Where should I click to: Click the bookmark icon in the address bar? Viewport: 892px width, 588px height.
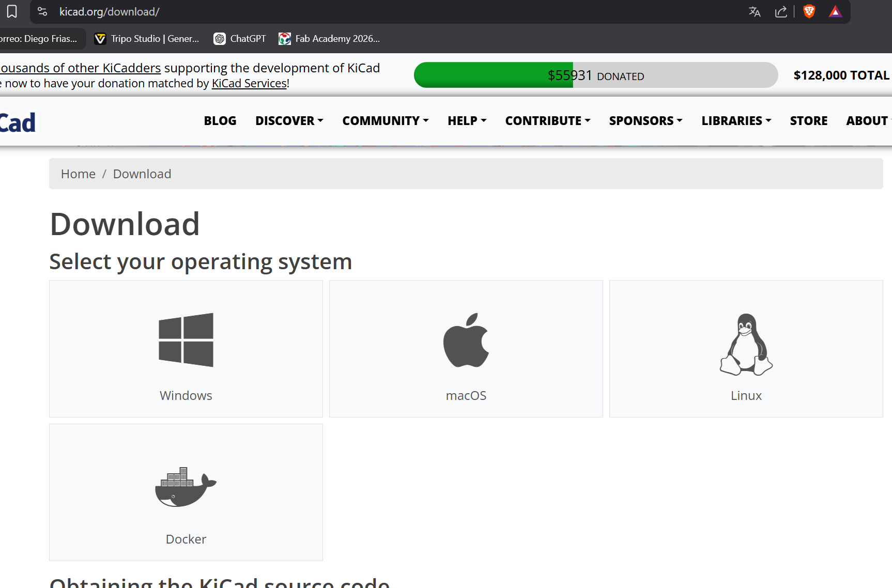pyautogui.click(x=12, y=11)
